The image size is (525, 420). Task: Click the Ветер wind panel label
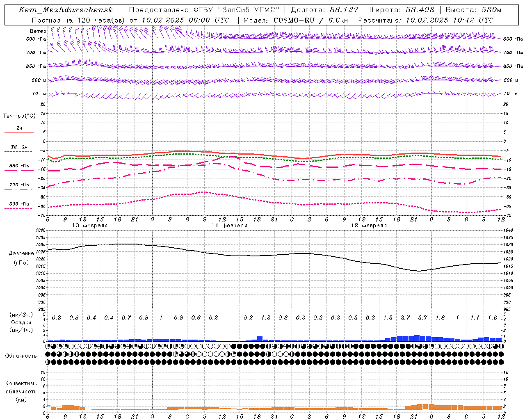(x=38, y=31)
